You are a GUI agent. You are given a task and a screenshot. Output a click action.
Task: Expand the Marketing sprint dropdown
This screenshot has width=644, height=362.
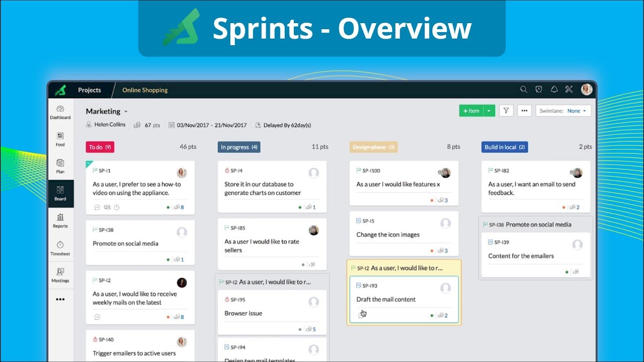coord(126,112)
